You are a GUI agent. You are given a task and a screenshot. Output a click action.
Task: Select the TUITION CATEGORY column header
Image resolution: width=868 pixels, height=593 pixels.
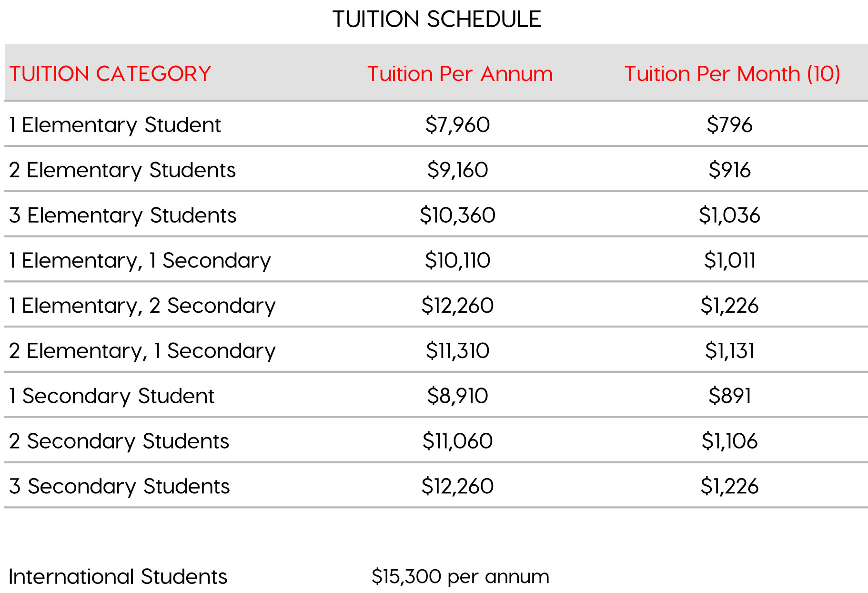point(110,74)
